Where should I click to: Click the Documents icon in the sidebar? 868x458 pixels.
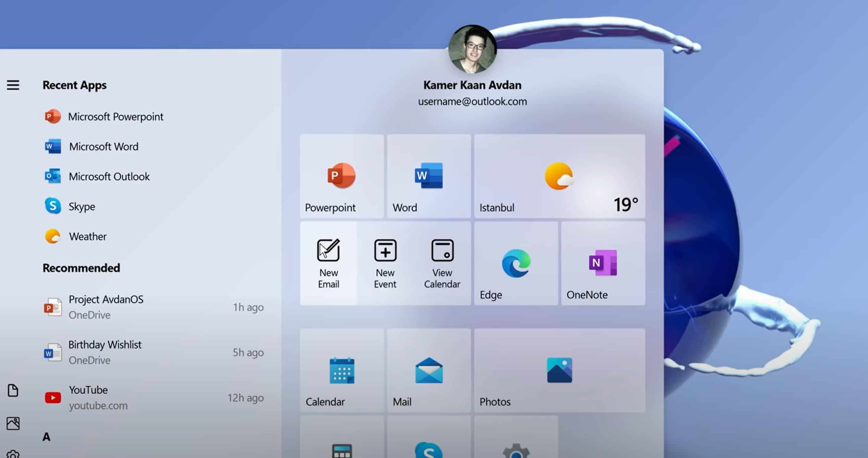[13, 391]
